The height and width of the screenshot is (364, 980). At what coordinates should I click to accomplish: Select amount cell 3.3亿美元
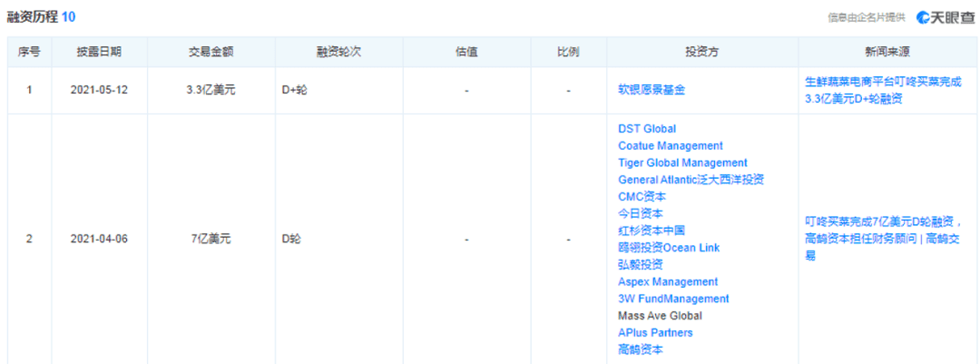pyautogui.click(x=211, y=90)
